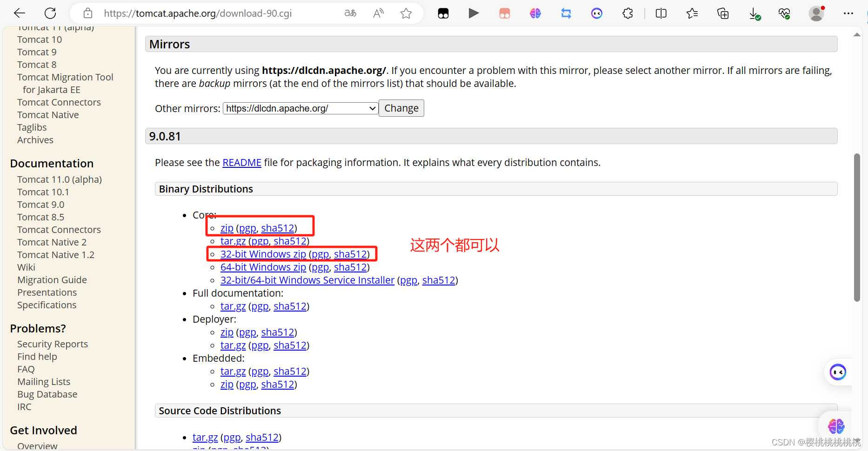The image size is (868, 451).
Task: Download the source code tar.gz link
Action: [x=205, y=438]
